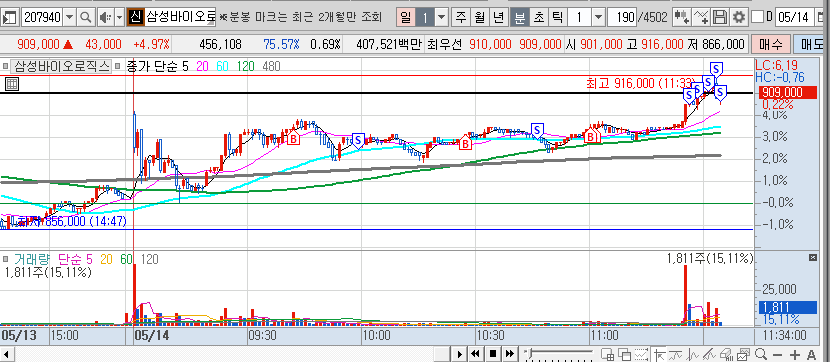The width and height of the screenshot is (830, 362).
Task: Toggle the 거래량 legend marker box
Action: tap(5, 259)
